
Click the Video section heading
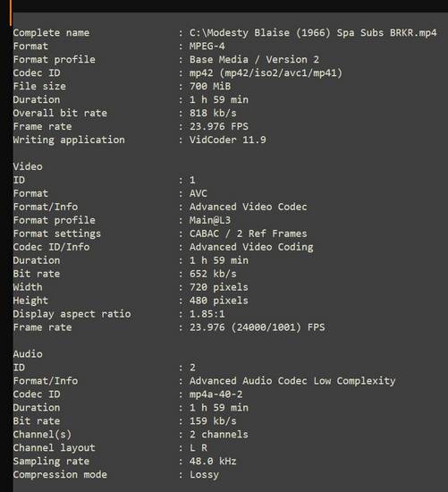[x=28, y=166]
